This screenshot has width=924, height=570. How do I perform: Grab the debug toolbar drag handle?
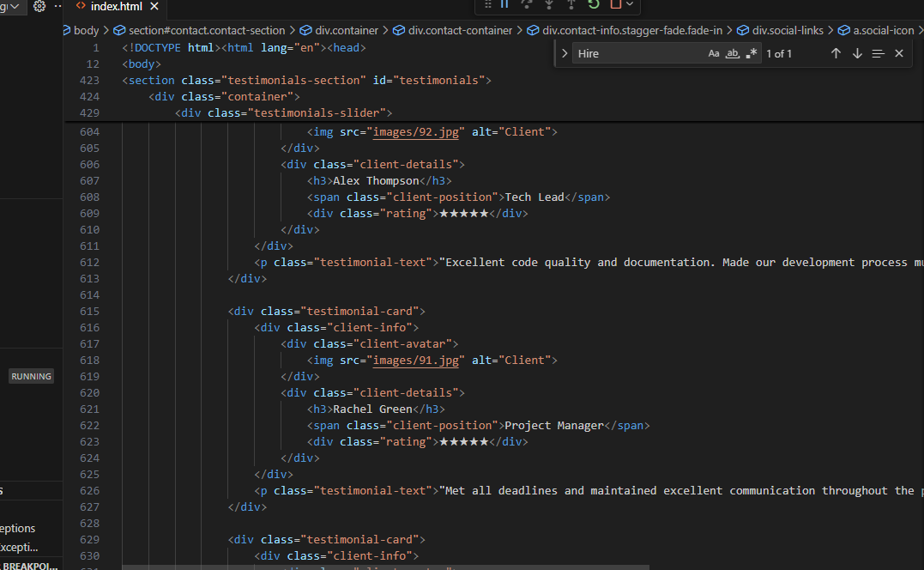[488, 4]
